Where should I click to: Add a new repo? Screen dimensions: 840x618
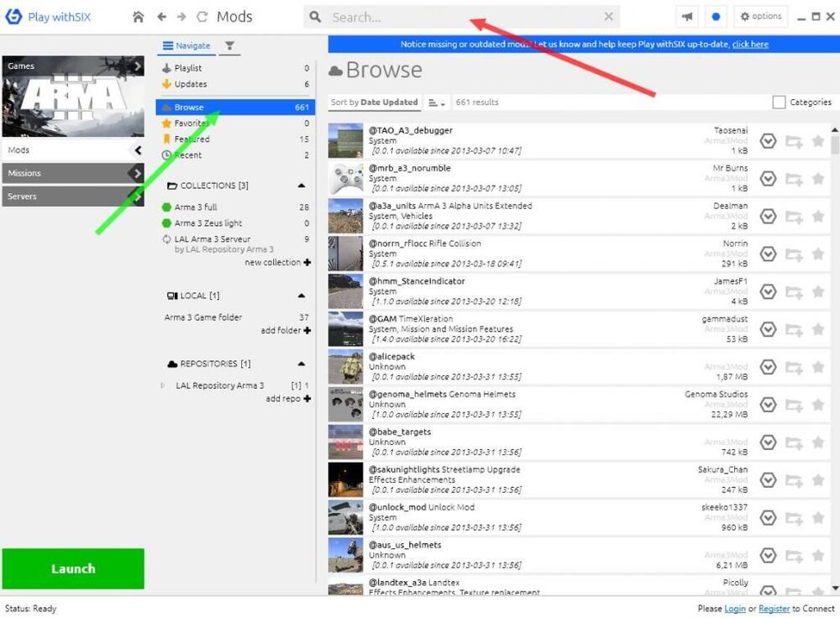288,399
